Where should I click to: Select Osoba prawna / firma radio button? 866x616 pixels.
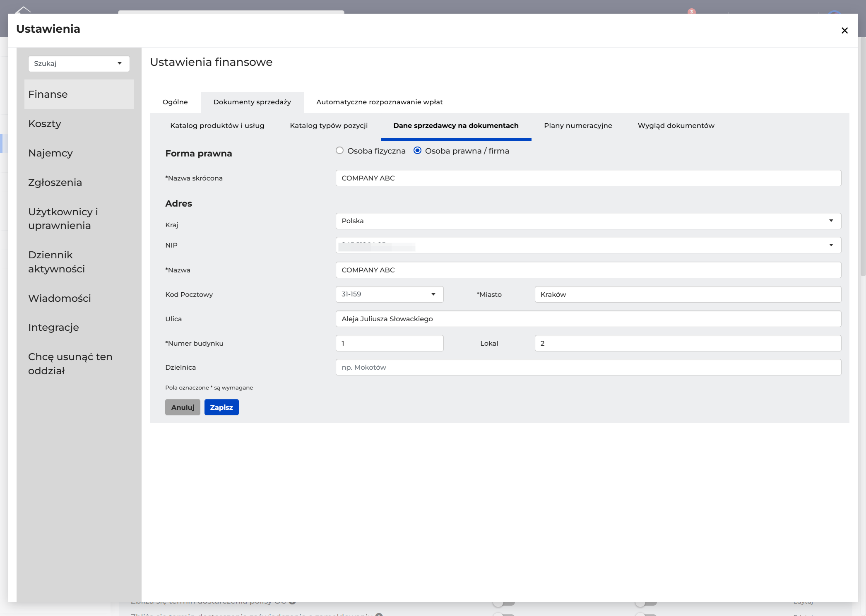[417, 151]
